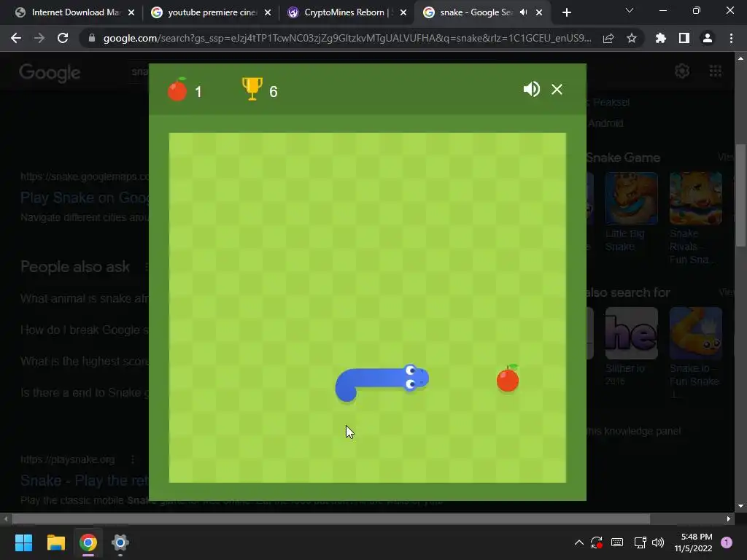
Task: Click horizontal scrollbar right arrow
Action: tap(729, 518)
